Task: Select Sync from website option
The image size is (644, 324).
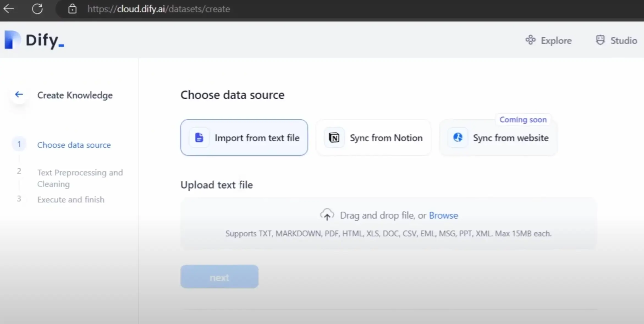Action: tap(510, 138)
